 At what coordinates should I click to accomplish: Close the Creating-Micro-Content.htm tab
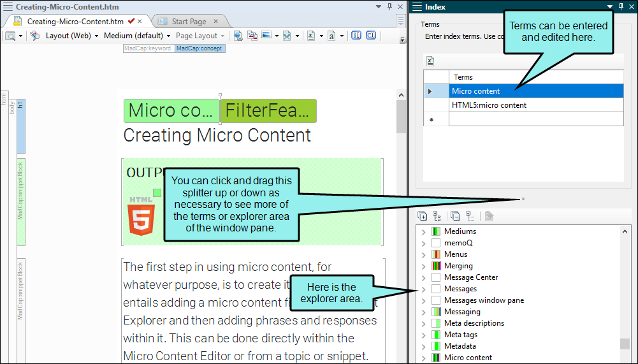pyautogui.click(x=140, y=21)
